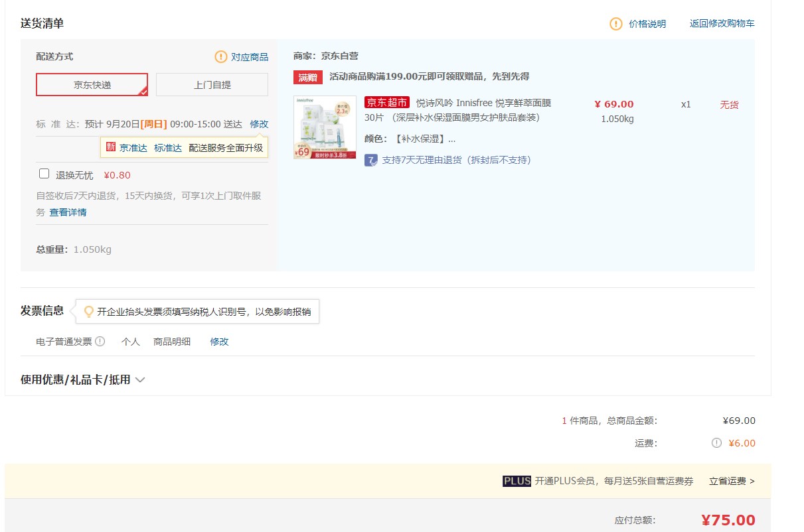
Task: Click the price explanation warning icon
Action: (x=616, y=24)
